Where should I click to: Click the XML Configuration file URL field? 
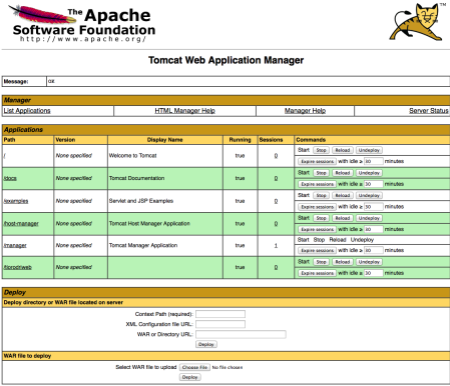(220, 324)
